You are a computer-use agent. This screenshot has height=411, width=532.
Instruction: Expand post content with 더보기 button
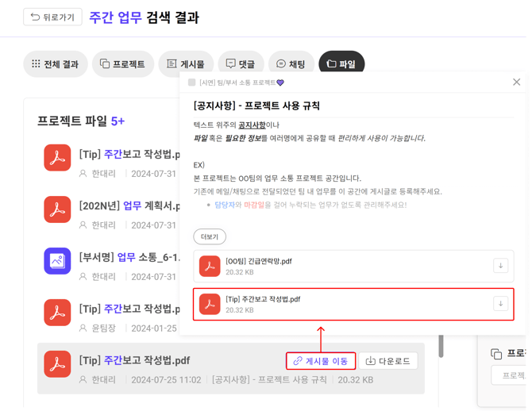(x=210, y=236)
